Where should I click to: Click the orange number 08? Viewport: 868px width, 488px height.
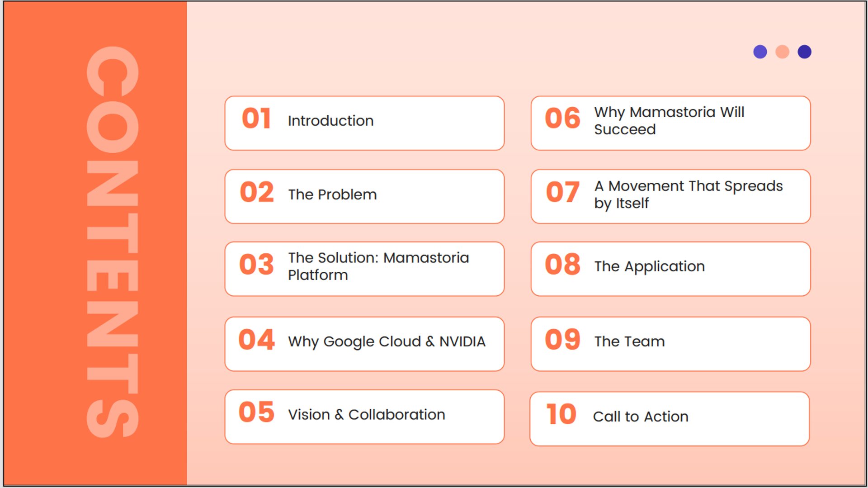pyautogui.click(x=562, y=264)
